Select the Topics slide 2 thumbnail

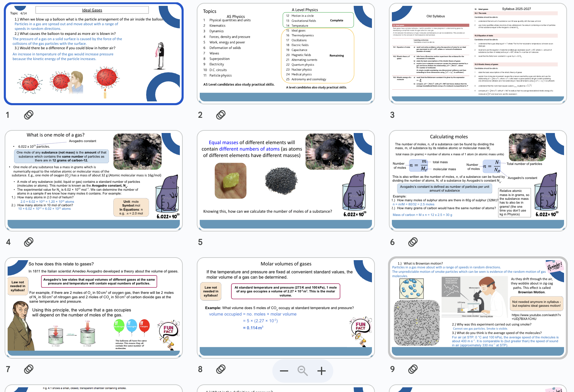(x=286, y=54)
